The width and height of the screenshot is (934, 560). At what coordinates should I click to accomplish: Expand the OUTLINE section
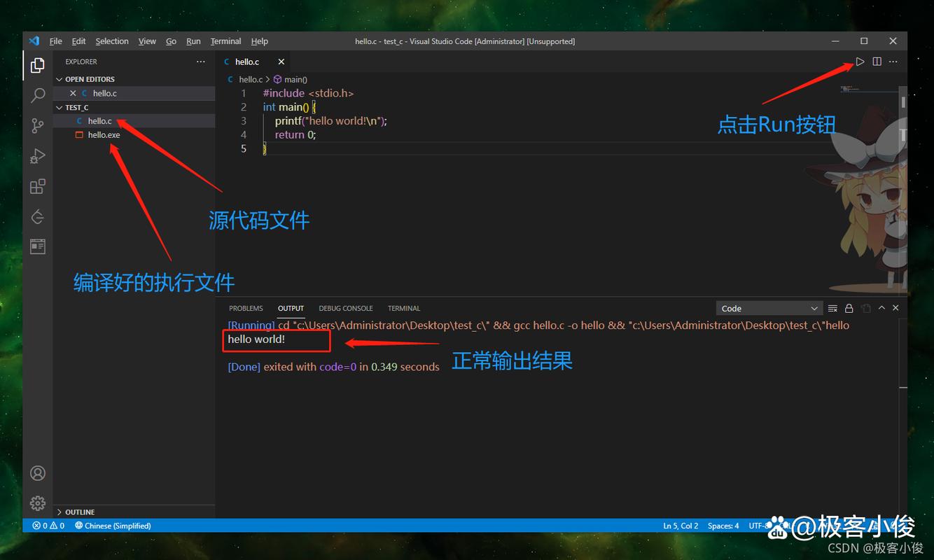[80, 512]
